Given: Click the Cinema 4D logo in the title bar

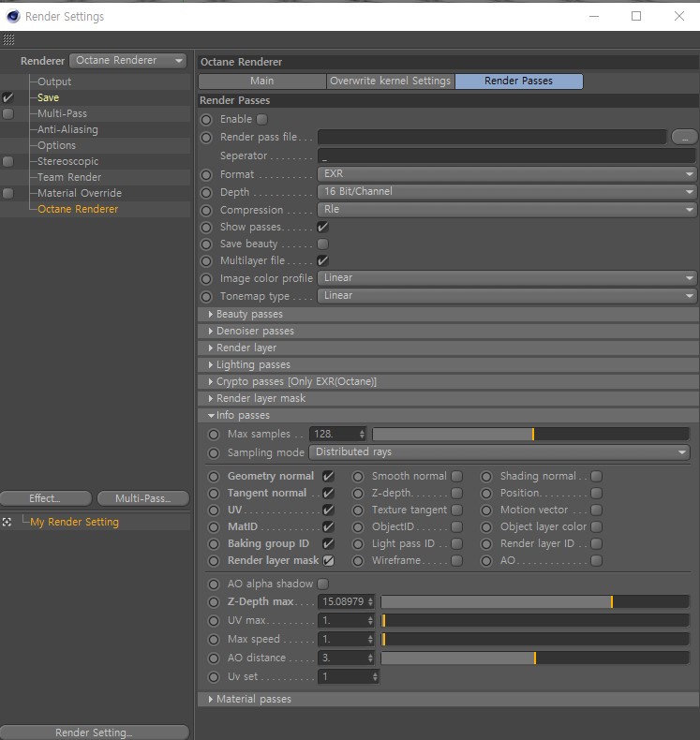Looking at the screenshot, I should (x=13, y=16).
